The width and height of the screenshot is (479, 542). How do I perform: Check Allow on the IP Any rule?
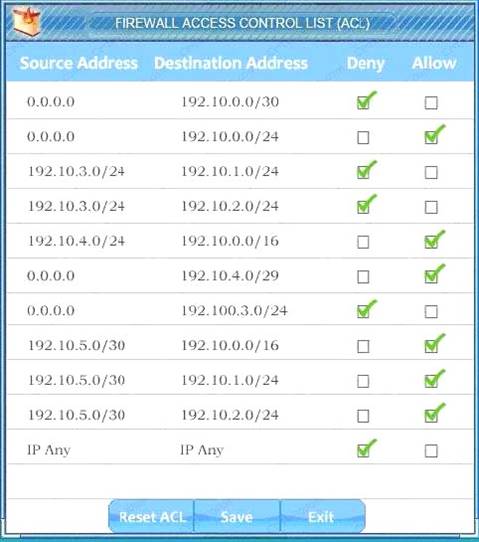click(431, 451)
